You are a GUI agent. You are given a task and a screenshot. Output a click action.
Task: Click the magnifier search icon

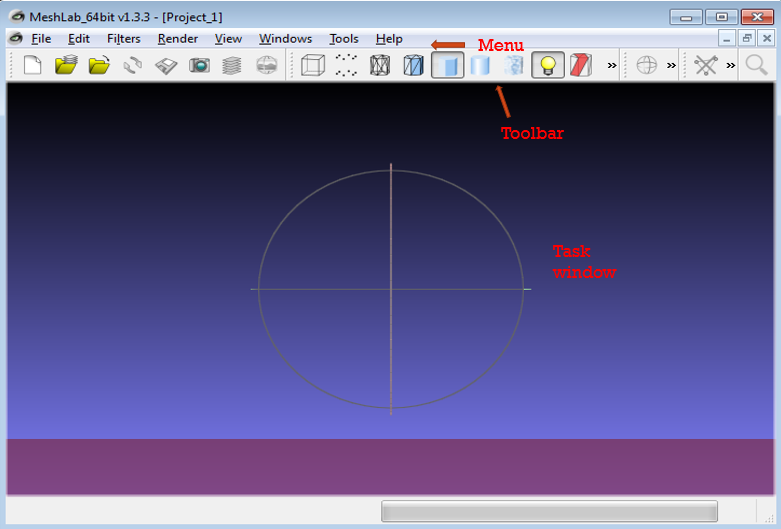(757, 66)
